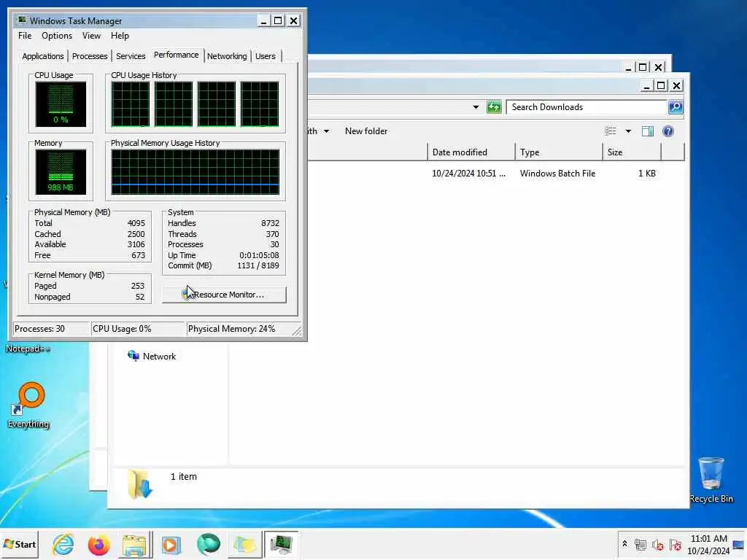747x560 pixels.
Task: Sort by Size column header
Action: coord(632,152)
